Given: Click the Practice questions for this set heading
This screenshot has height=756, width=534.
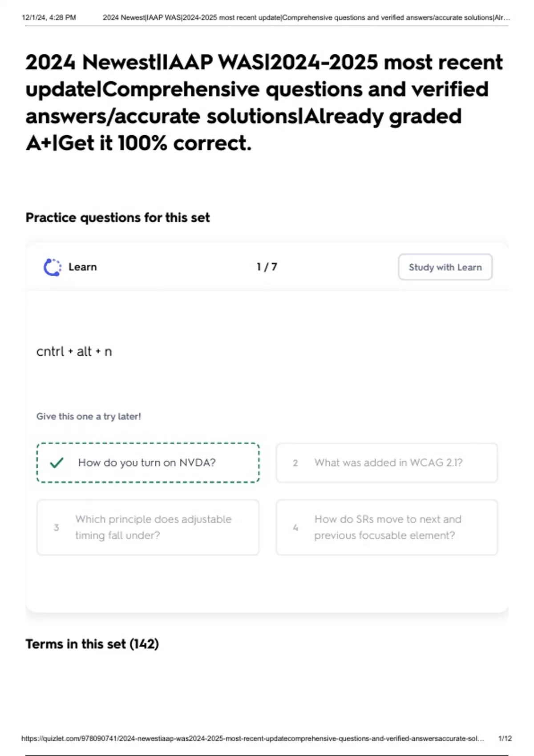Looking at the screenshot, I should click(117, 217).
